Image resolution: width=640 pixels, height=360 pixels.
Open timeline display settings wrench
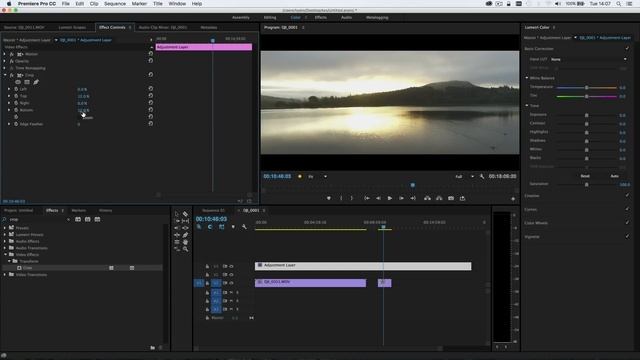[x=244, y=227]
